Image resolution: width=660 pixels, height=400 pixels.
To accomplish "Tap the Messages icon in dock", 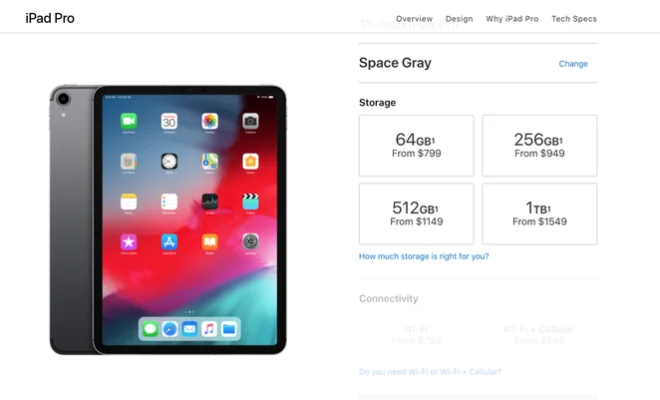I will pos(150,329).
